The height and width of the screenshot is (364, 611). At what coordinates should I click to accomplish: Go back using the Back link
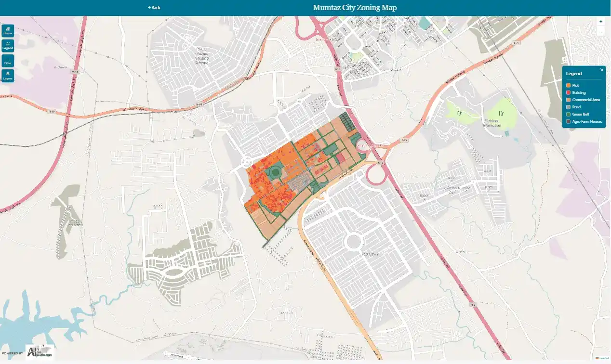tap(154, 7)
